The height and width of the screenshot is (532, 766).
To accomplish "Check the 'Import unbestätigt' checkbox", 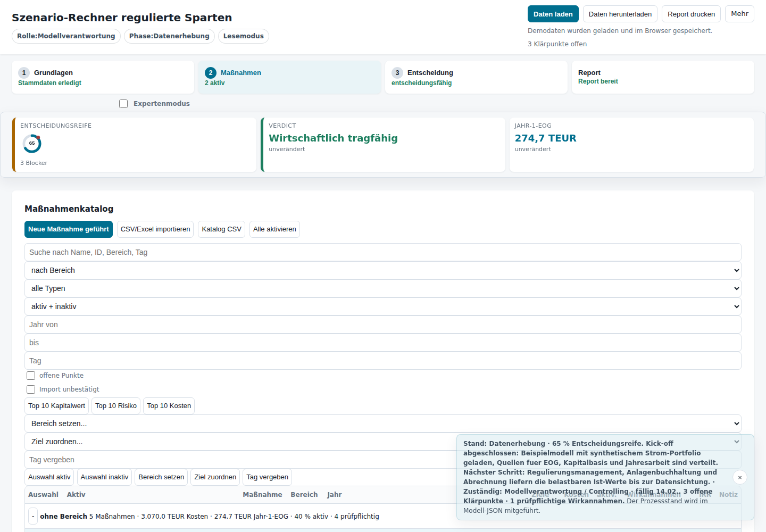I will [31, 389].
